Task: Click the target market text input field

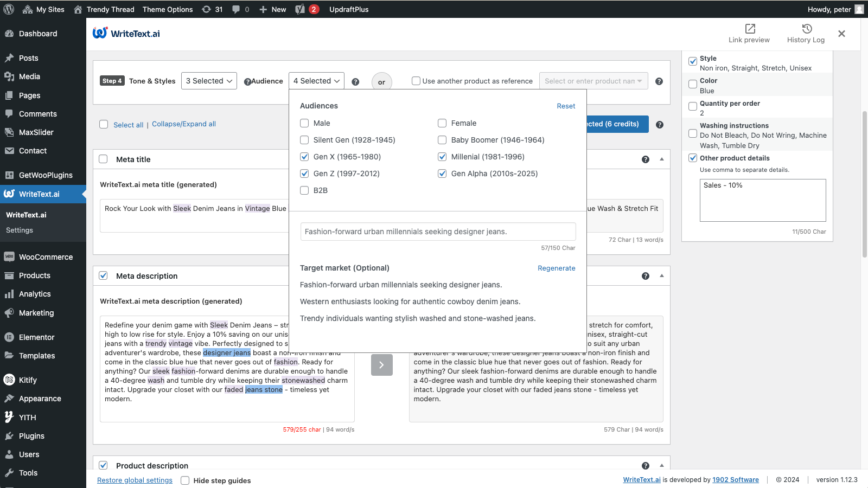Action: (438, 232)
